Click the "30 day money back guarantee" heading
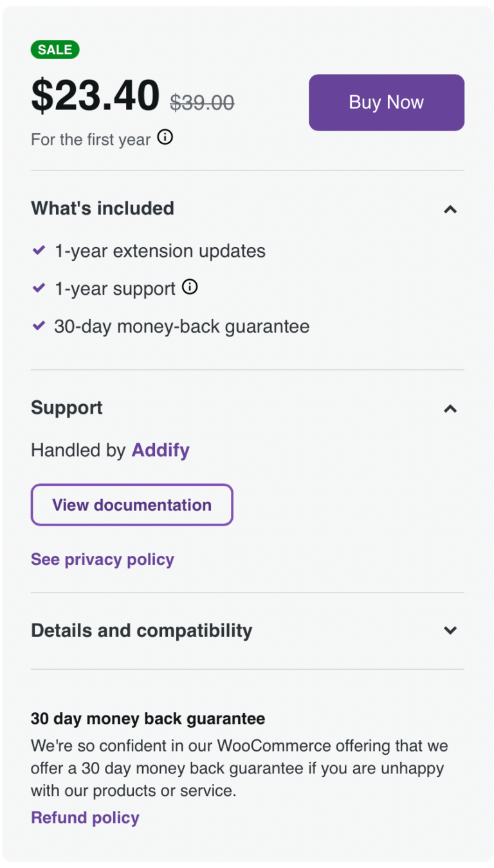Screen dimensions: 494x868 point(148,719)
